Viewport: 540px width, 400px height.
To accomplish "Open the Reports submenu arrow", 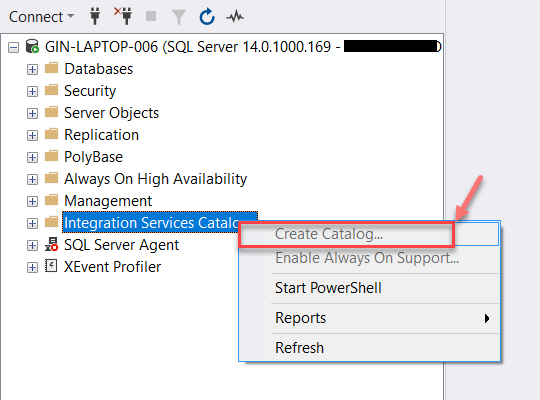I will (x=487, y=318).
